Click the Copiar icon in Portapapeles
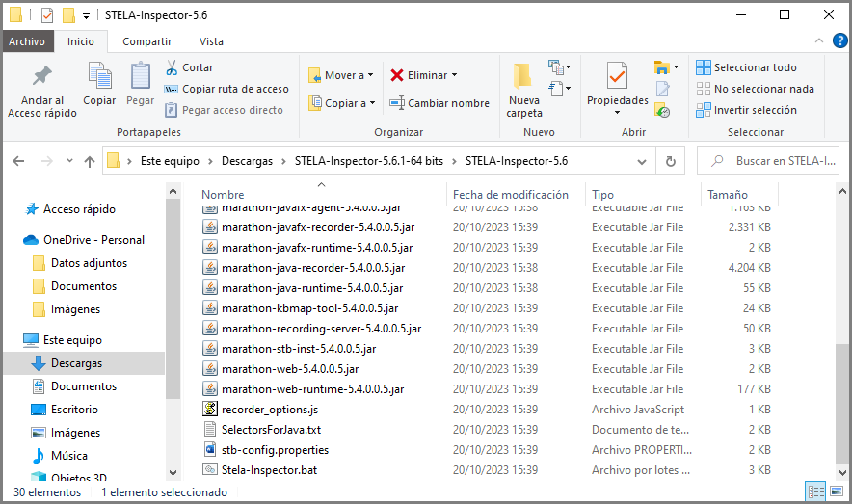 tap(99, 75)
